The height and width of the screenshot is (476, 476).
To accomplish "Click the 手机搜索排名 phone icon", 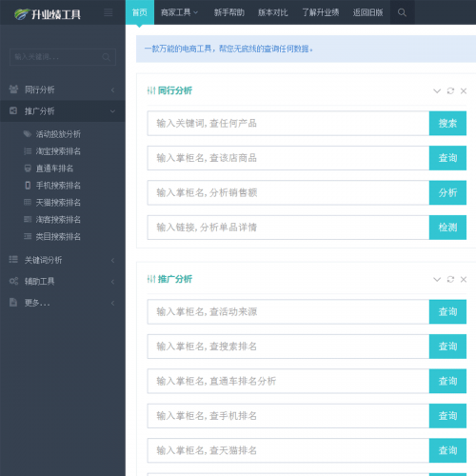I will (x=28, y=186).
